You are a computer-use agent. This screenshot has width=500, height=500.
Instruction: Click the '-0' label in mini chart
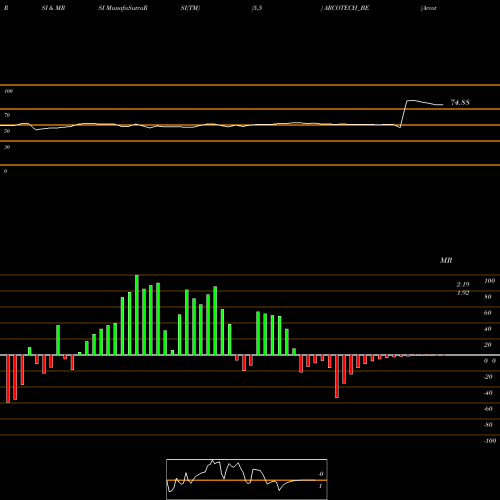coord(320,474)
